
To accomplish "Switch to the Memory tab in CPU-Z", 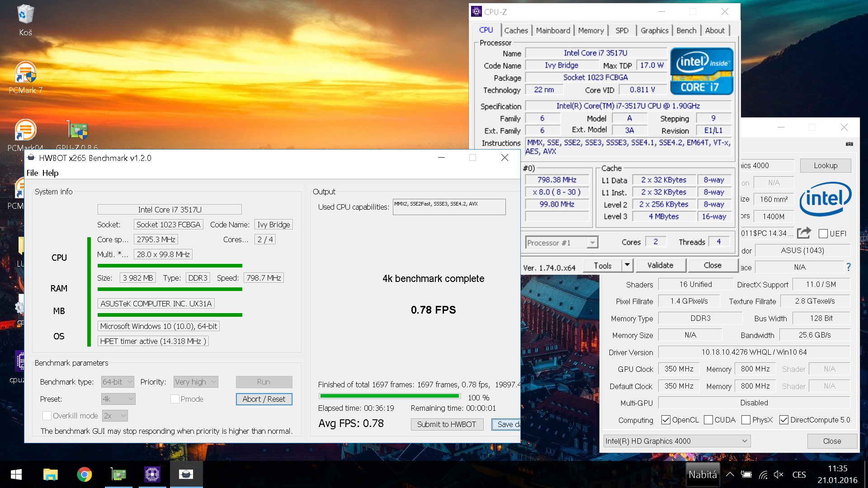I will tap(590, 30).
